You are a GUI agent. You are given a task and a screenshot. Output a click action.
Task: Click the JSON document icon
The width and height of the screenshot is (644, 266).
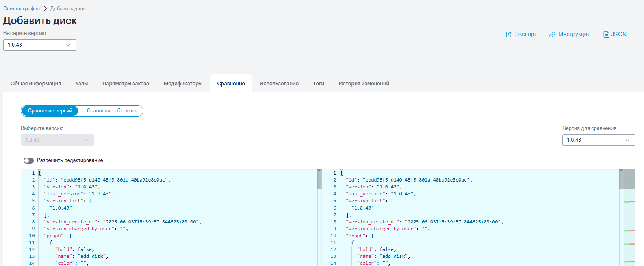click(606, 35)
